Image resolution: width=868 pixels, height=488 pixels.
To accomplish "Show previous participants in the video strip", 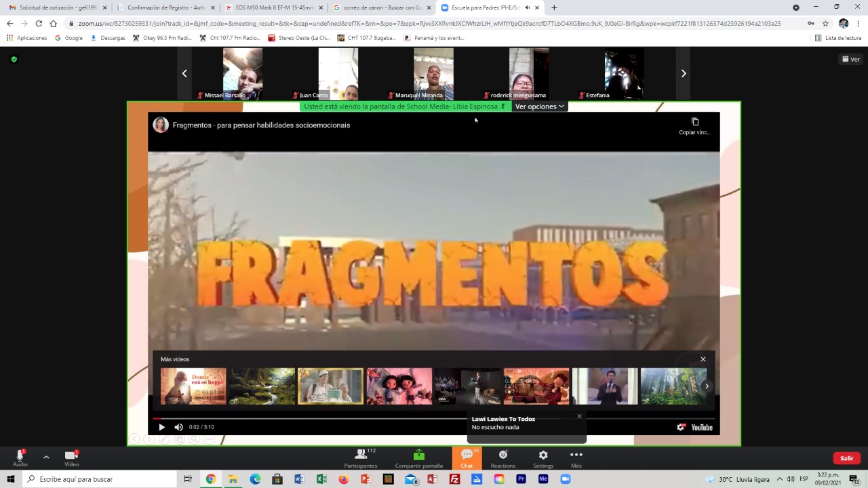I will (184, 73).
